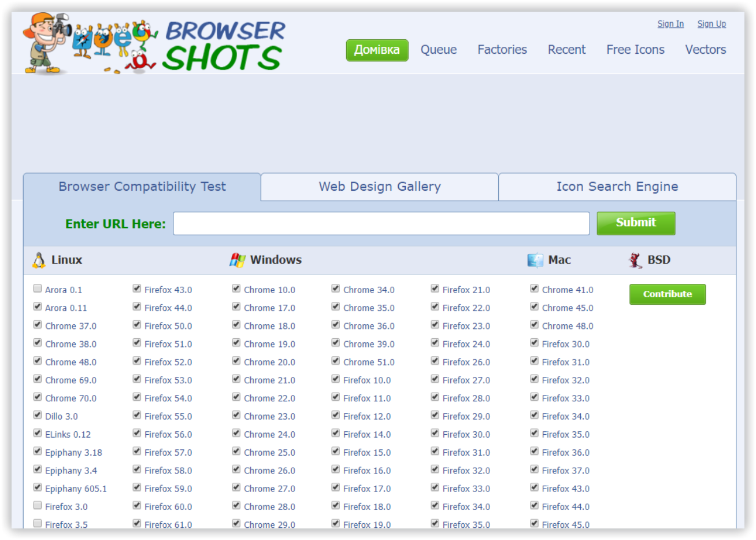This screenshot has height=540, width=756.
Task: Click the Linux Chrome 37.0 label
Action: (x=71, y=326)
